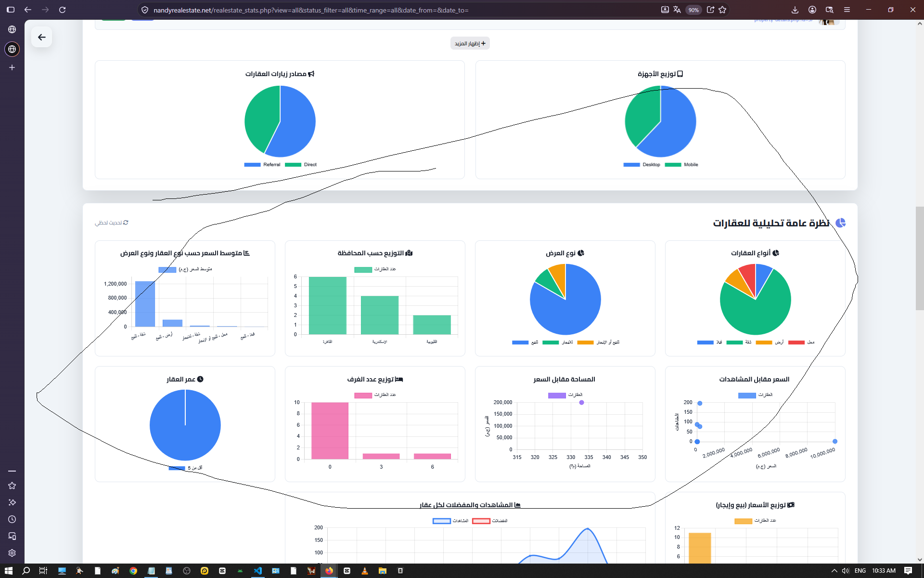
Task: Click the تحديث لحظي refresh link
Action: coord(112,223)
